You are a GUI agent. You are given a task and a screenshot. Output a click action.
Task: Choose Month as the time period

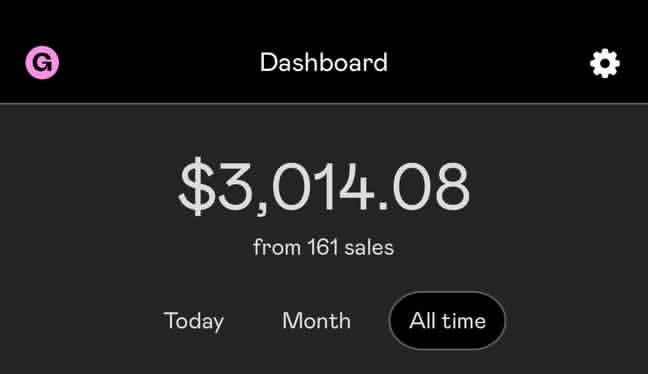(317, 321)
